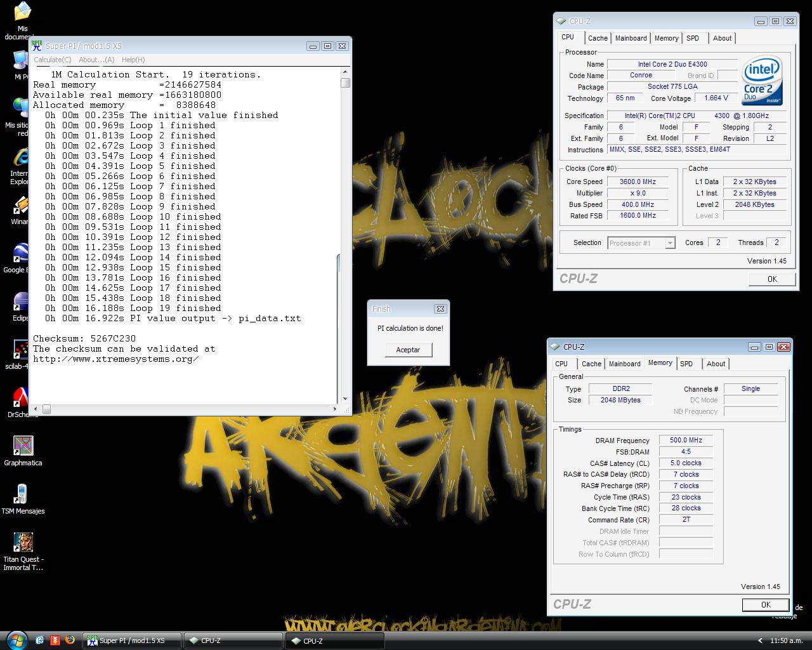Click FSB:DRAM value 4:5
The width and height of the screenshot is (812, 650).
[686, 451]
